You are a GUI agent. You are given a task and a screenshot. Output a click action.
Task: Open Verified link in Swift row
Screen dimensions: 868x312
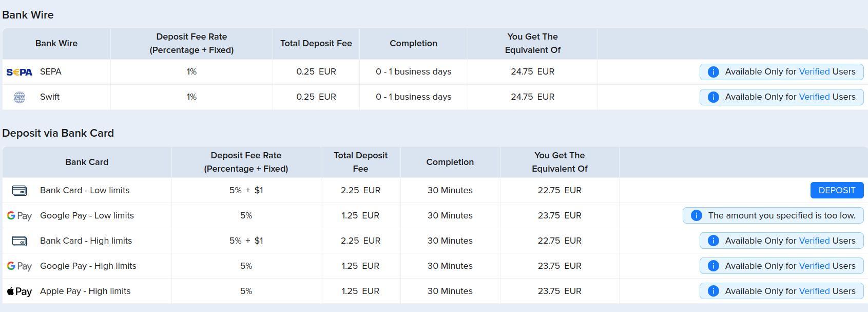[x=814, y=97]
